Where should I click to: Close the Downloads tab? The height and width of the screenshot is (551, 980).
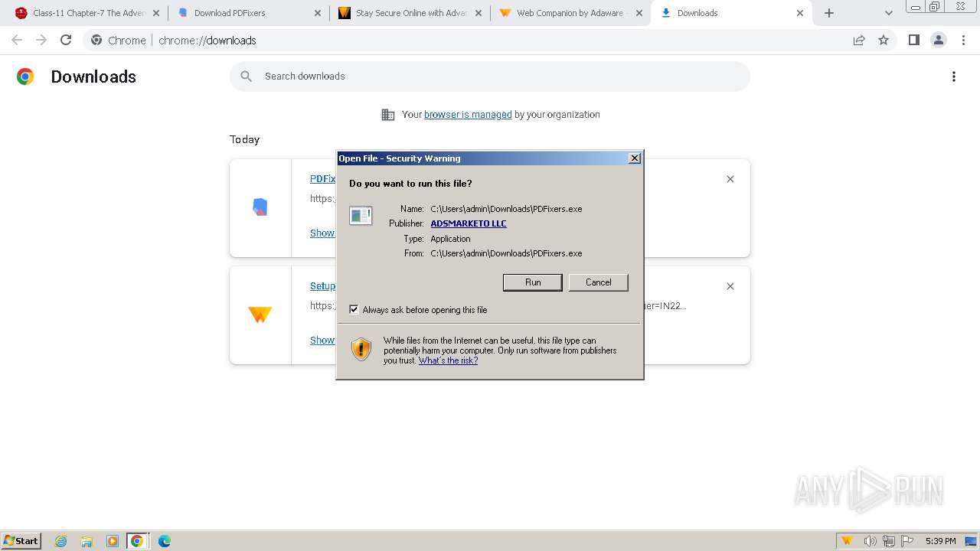click(x=800, y=13)
